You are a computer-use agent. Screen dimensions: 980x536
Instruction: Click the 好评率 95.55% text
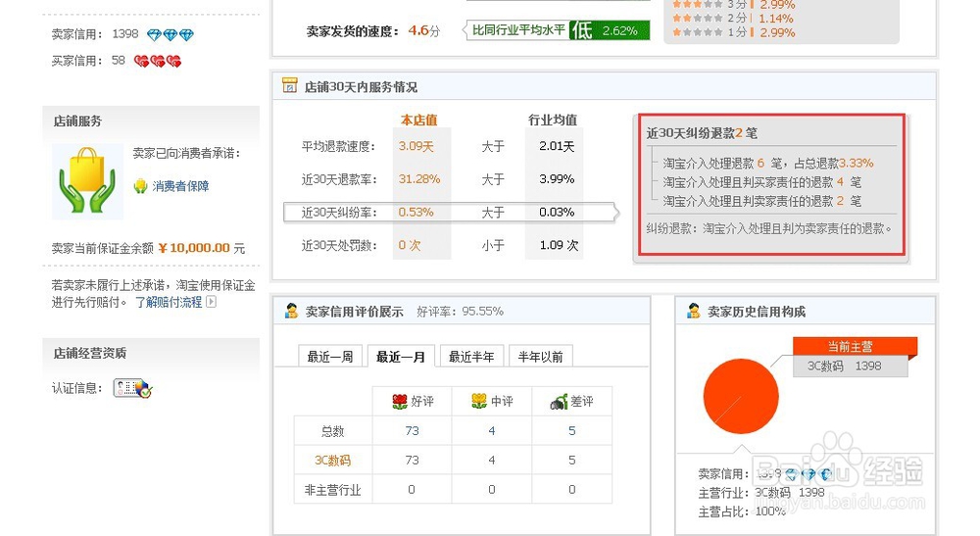[460, 311]
